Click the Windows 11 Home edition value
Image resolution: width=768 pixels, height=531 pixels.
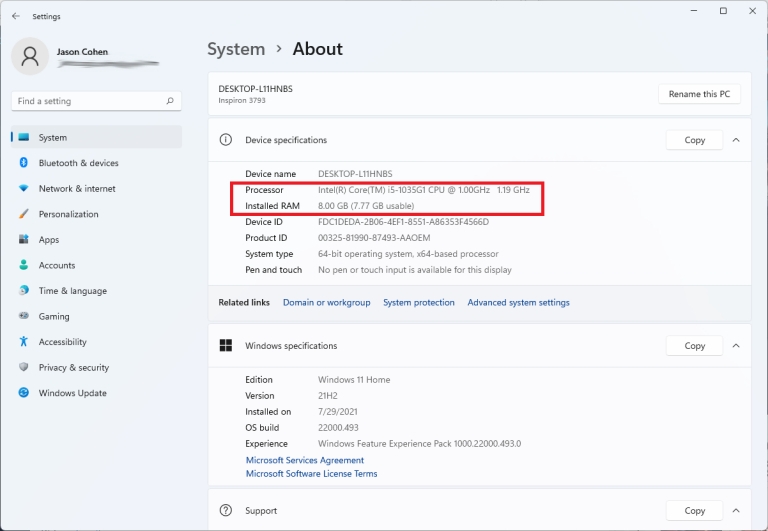[x=354, y=380]
